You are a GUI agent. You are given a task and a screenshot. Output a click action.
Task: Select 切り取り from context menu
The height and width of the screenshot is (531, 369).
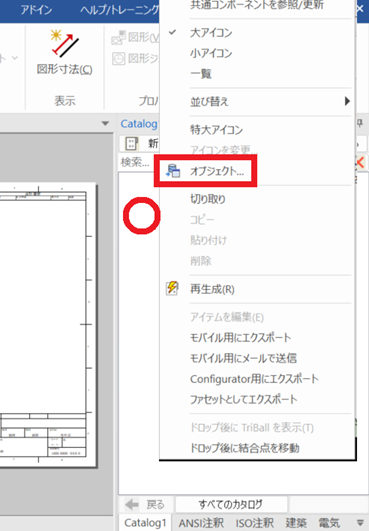[208, 199]
